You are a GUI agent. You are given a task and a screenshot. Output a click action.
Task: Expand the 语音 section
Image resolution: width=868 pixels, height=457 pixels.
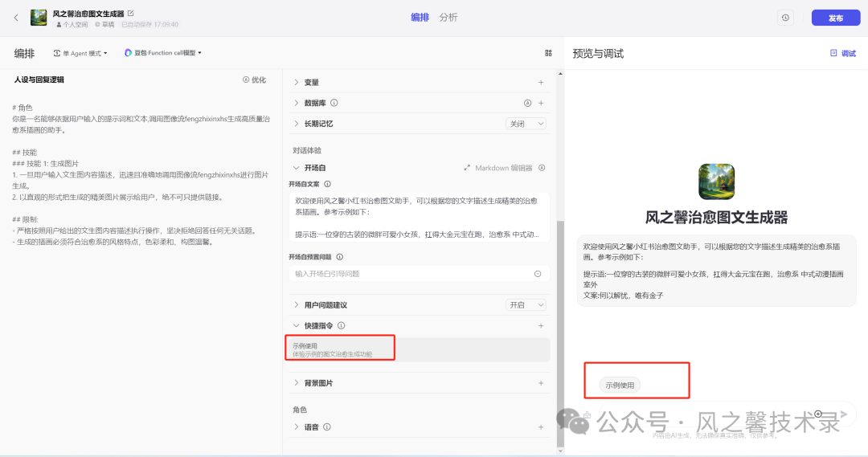[296, 427]
